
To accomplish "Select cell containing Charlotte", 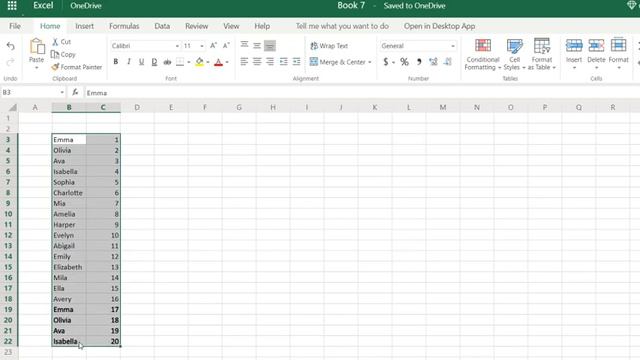I will [x=69, y=193].
